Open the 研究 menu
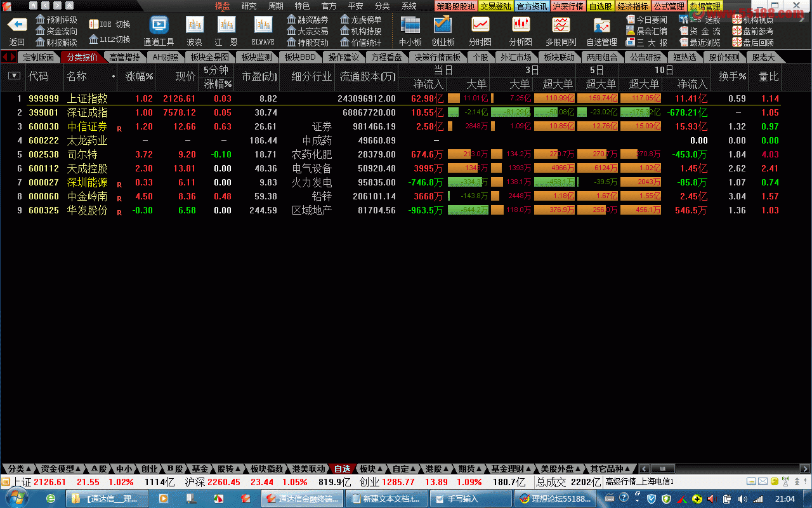This screenshot has width=812, height=508. click(249, 6)
